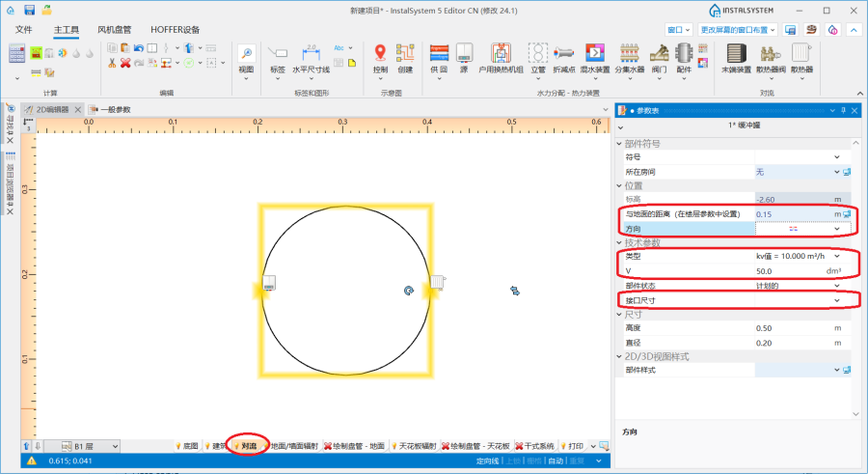Open the 风机盘管 ribbon tab
This screenshot has width=868, height=474.
[x=115, y=30]
